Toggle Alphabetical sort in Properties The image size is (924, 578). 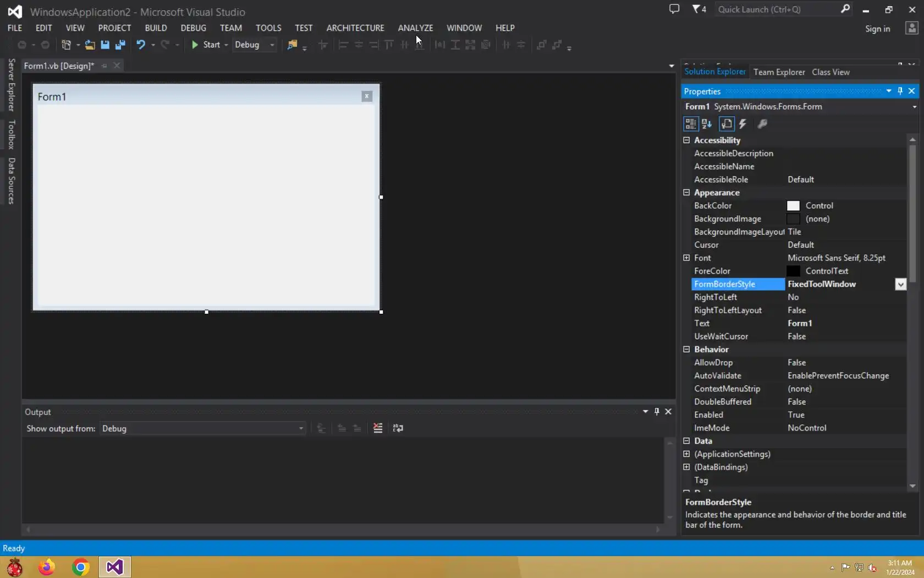pos(707,124)
